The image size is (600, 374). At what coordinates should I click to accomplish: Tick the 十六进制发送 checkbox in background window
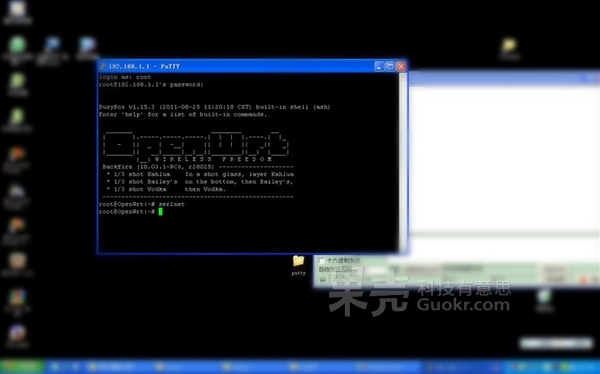[322, 261]
